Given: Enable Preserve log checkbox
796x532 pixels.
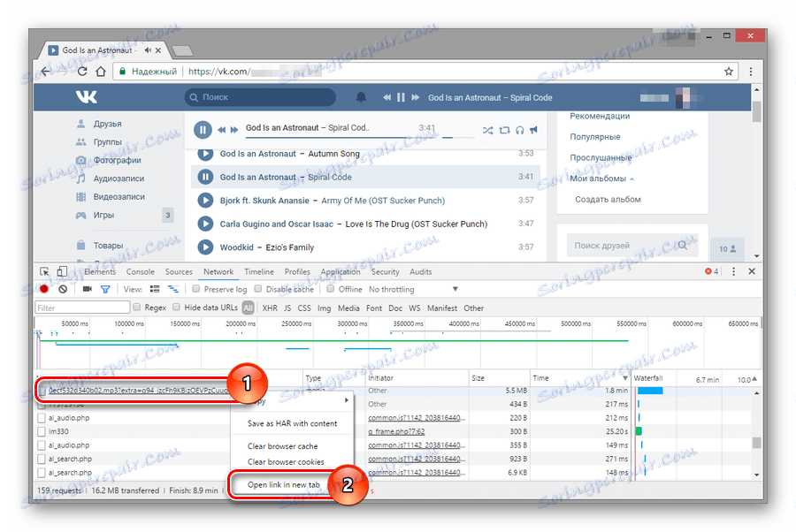Looking at the screenshot, I should click(x=196, y=289).
